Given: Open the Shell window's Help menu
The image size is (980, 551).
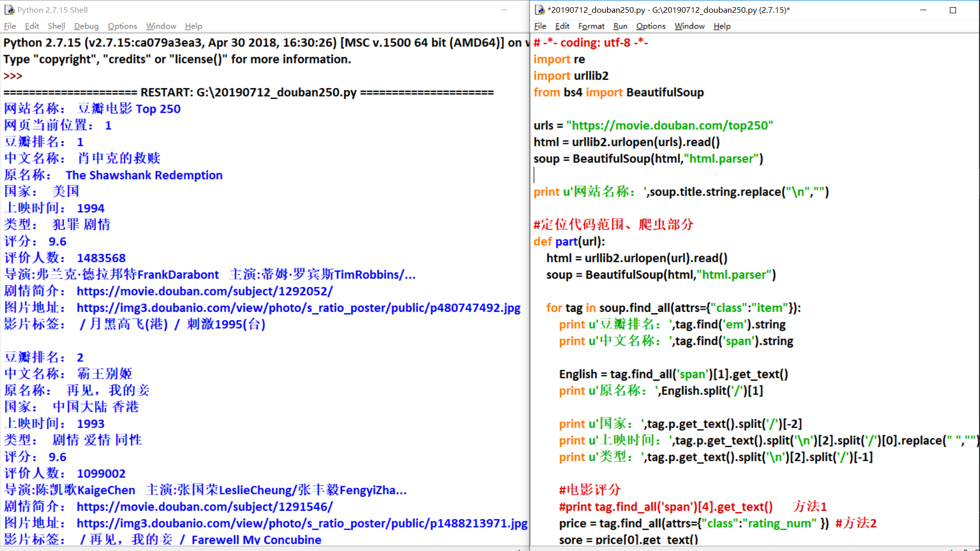Looking at the screenshot, I should (193, 26).
